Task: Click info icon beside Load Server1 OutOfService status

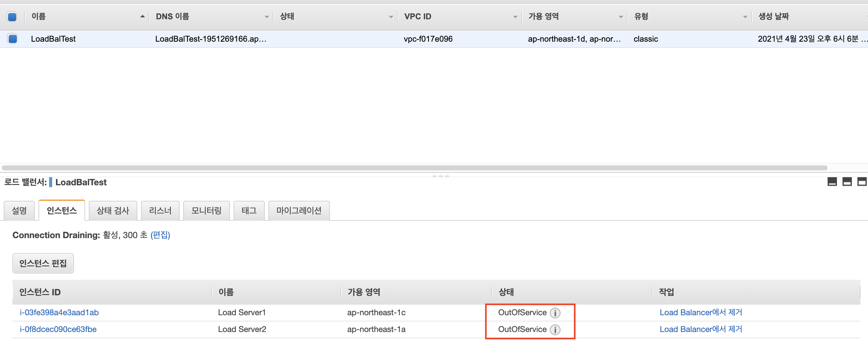Action: click(x=555, y=313)
